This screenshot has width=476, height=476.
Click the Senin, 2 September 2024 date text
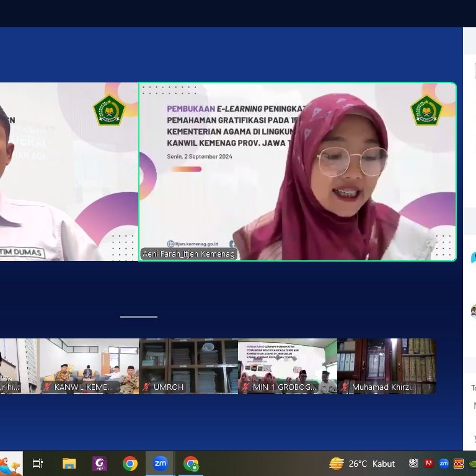click(x=200, y=157)
